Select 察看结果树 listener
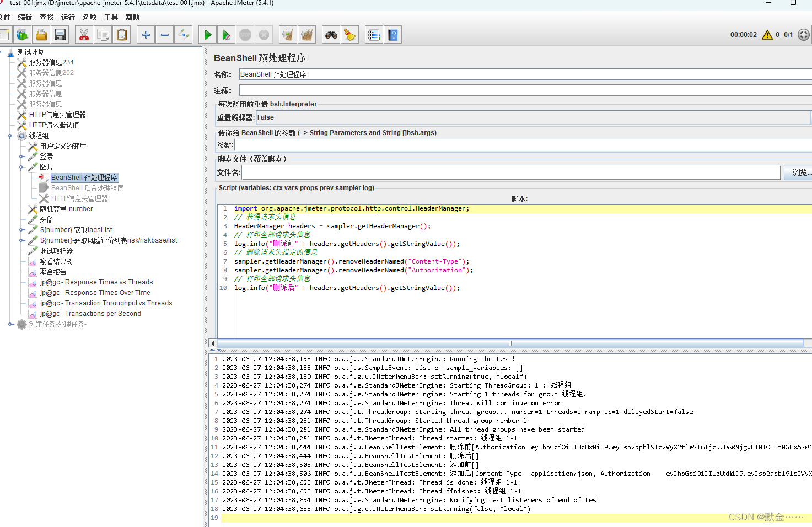 click(x=56, y=261)
